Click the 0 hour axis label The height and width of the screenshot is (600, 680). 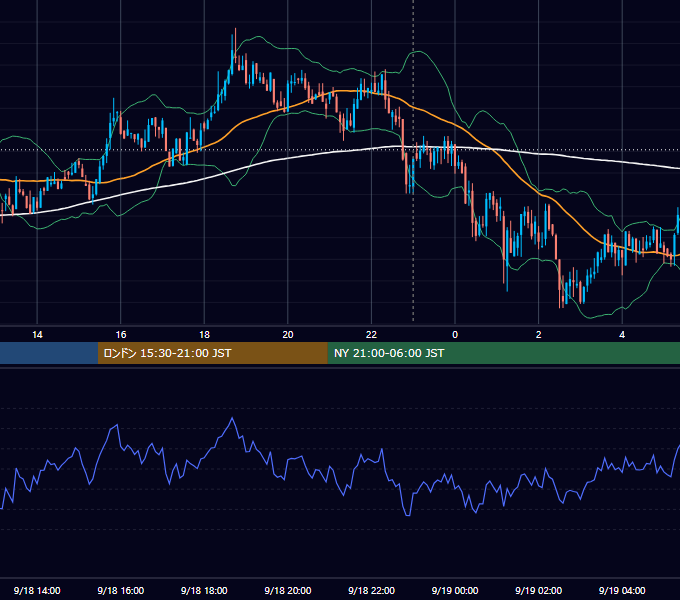(455, 335)
